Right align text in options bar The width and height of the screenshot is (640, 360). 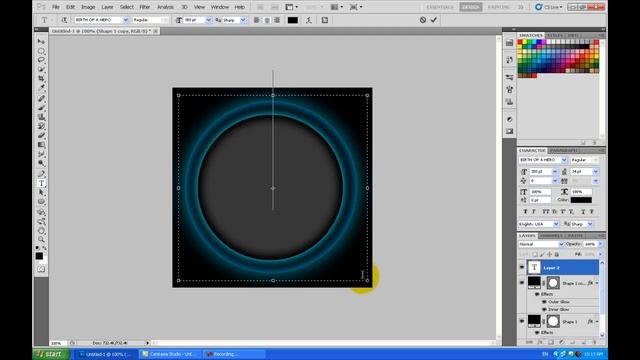[277, 20]
